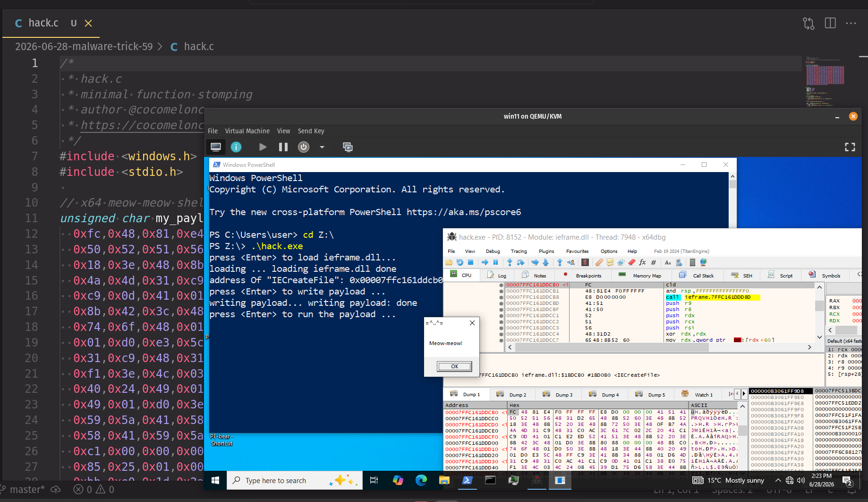The height and width of the screenshot is (502, 868).
Task: Pause the win11 virtual machine
Action: (283, 147)
